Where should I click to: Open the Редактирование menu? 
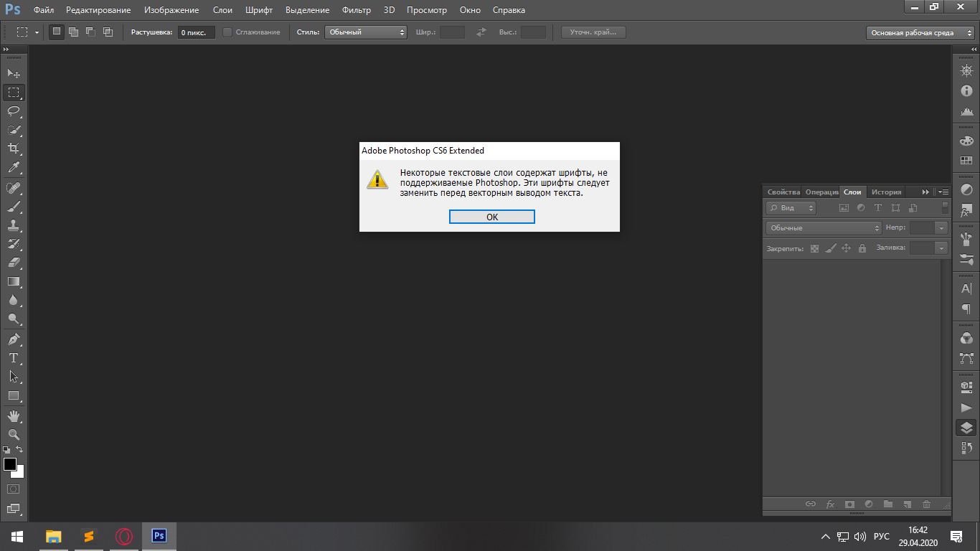(x=98, y=10)
